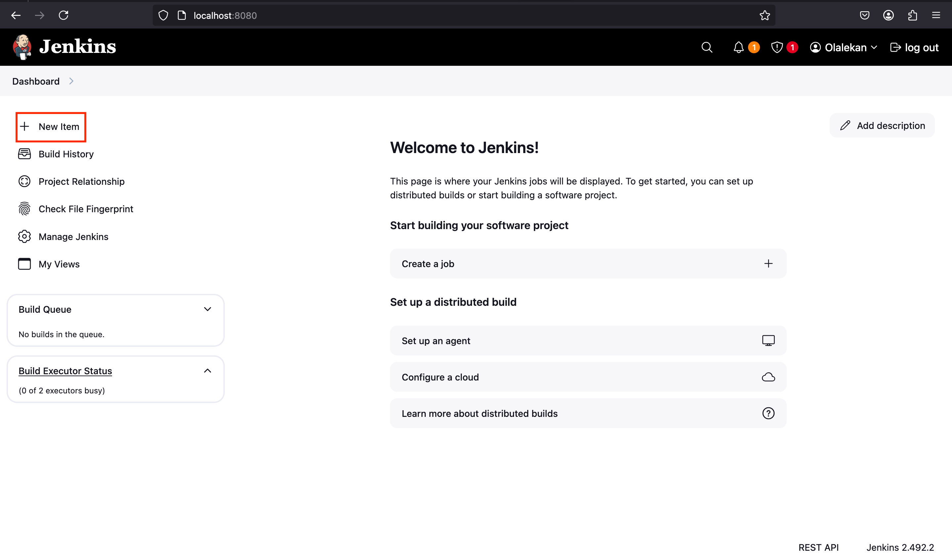This screenshot has width=952, height=560.
Task: Open Learn more about distributed builds
Action: click(x=588, y=413)
